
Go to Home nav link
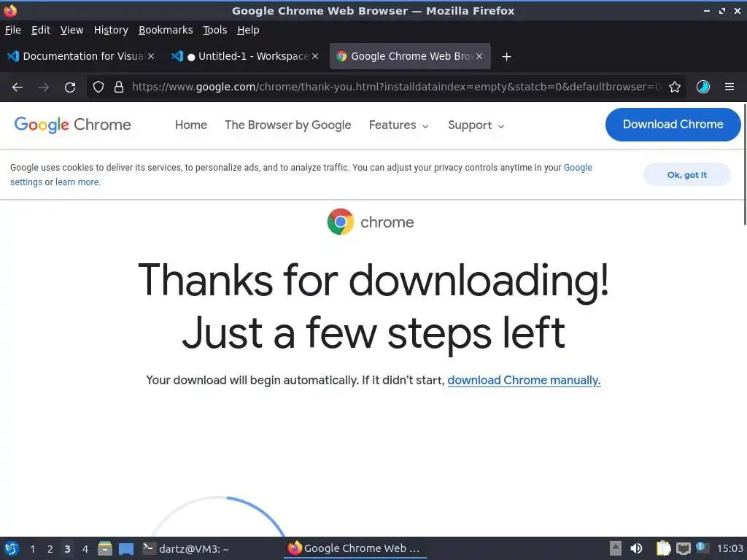191,125
